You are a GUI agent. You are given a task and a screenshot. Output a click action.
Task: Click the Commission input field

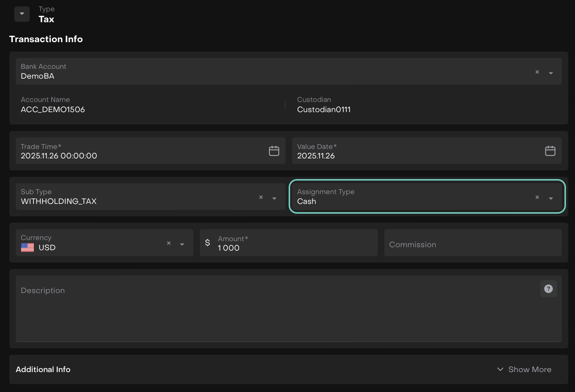pos(472,245)
